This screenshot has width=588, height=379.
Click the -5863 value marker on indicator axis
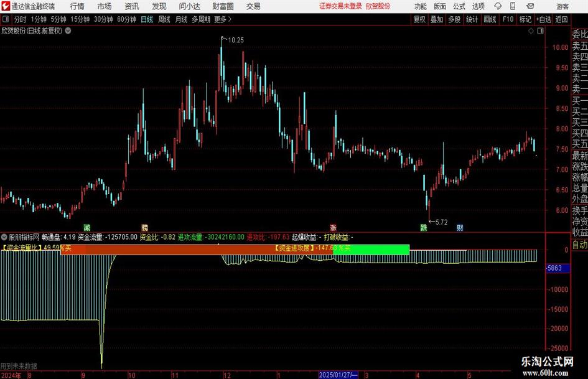558,268
